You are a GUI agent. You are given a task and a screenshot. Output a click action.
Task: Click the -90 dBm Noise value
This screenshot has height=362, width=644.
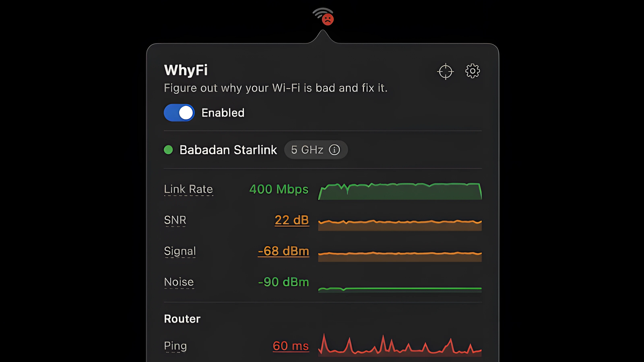[x=284, y=282]
